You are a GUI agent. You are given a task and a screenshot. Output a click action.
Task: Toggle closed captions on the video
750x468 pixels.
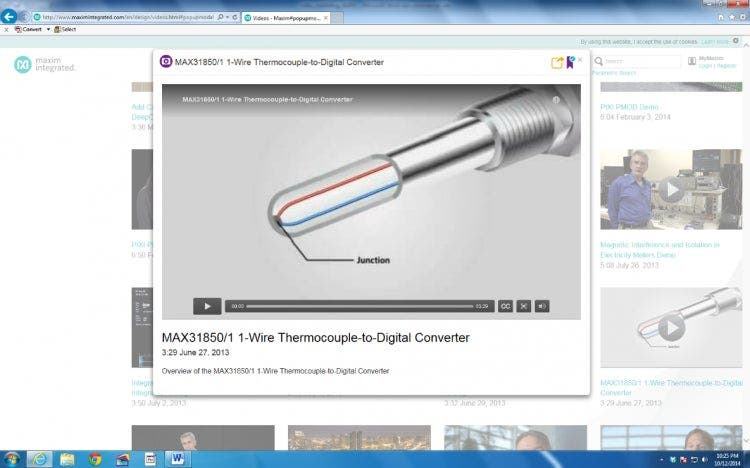point(505,306)
